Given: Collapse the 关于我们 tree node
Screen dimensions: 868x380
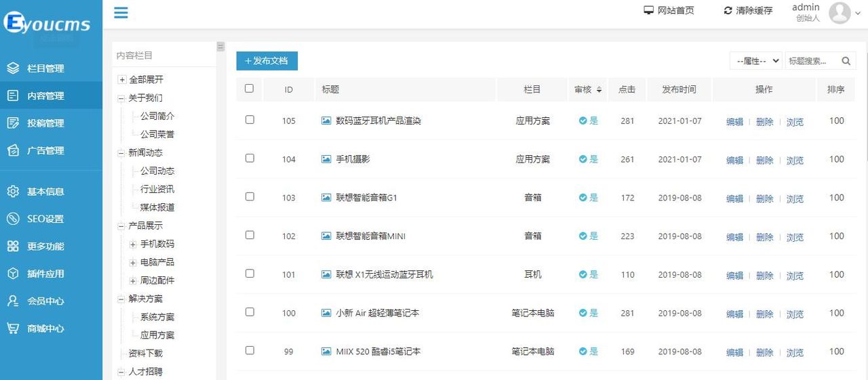Looking at the screenshot, I should click(121, 98).
